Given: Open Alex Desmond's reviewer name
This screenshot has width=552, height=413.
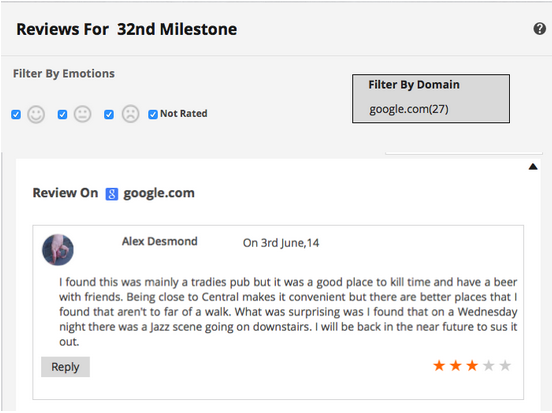Looking at the screenshot, I should (159, 242).
